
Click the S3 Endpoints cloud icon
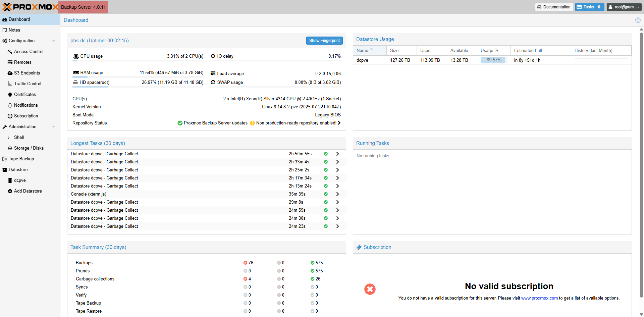click(x=10, y=73)
